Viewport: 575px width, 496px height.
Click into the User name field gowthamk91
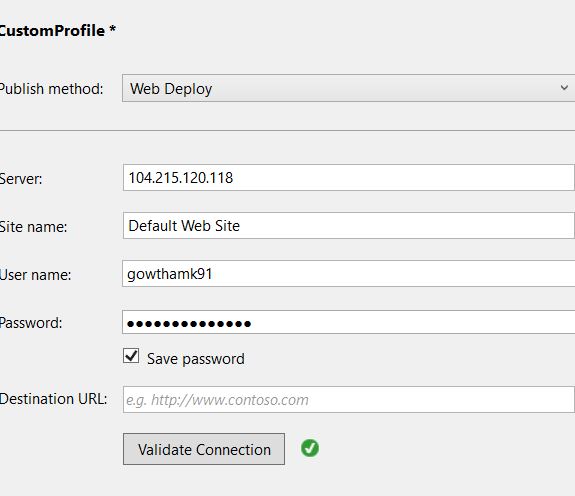[348, 274]
